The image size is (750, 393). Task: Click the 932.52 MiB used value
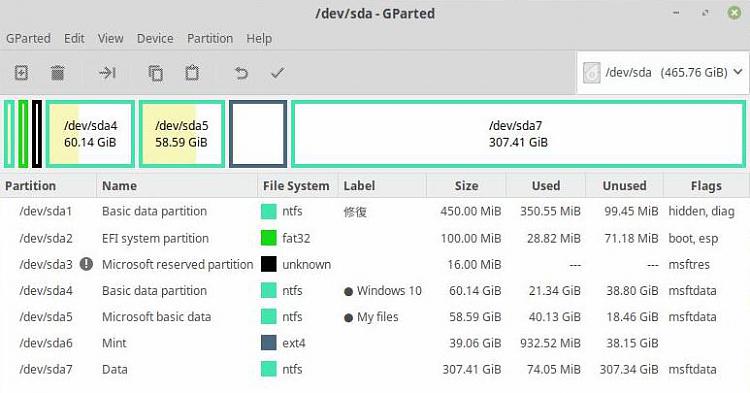[x=551, y=343]
